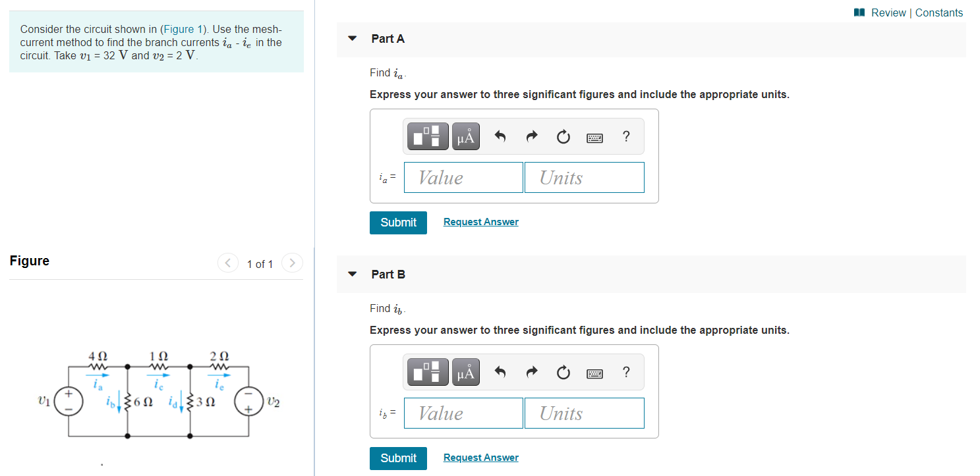Image resolution: width=980 pixels, height=476 pixels.
Task: Click Request Answer for Part B
Action: click(x=480, y=457)
